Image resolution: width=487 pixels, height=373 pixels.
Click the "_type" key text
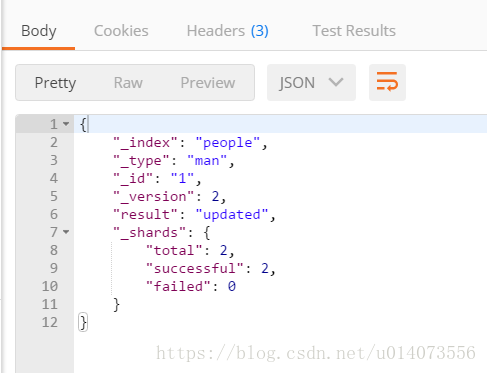pos(141,161)
